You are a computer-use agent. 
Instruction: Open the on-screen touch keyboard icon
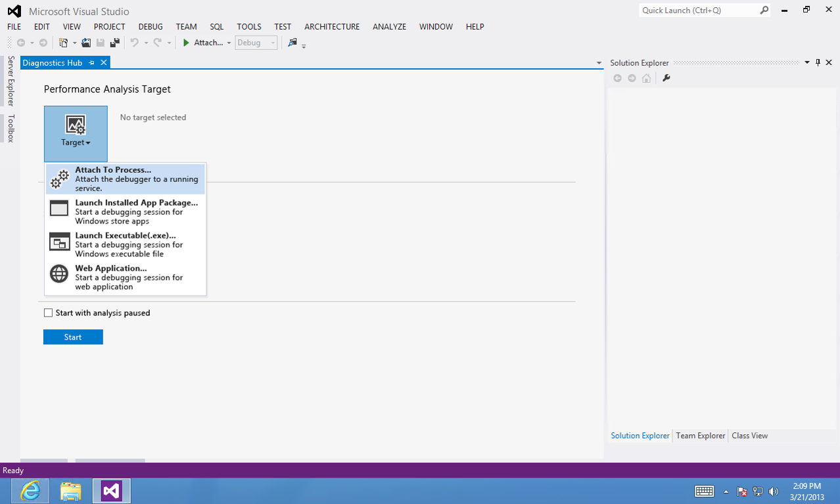coord(705,491)
